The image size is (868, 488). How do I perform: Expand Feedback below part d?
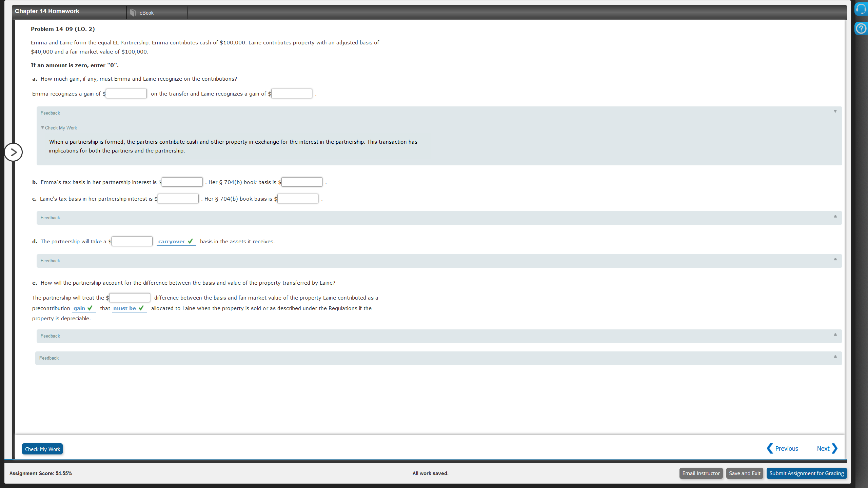coord(835,259)
